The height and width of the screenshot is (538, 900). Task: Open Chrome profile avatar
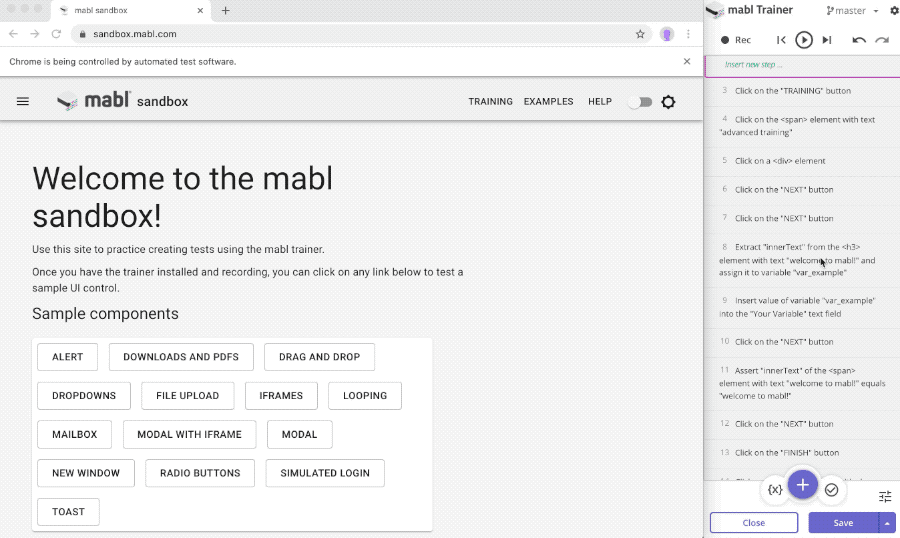coord(666,34)
